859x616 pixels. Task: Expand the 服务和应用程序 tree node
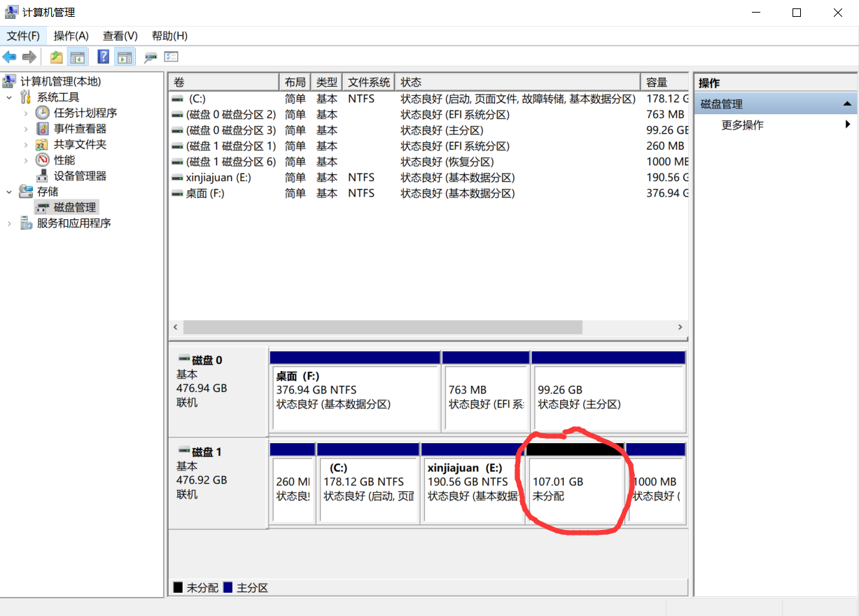click(9, 223)
